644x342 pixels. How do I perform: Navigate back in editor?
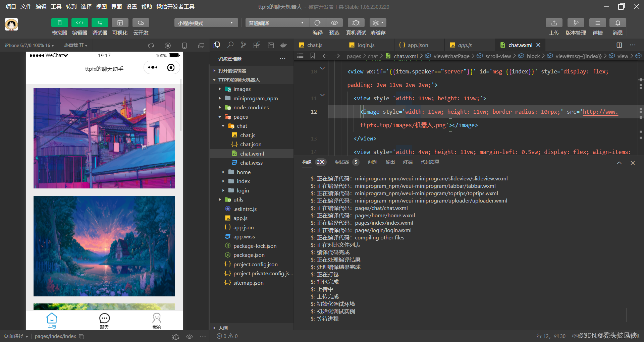point(325,56)
